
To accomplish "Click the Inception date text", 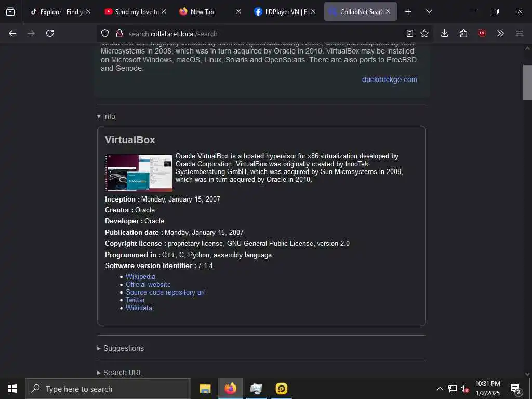I will tap(163, 199).
